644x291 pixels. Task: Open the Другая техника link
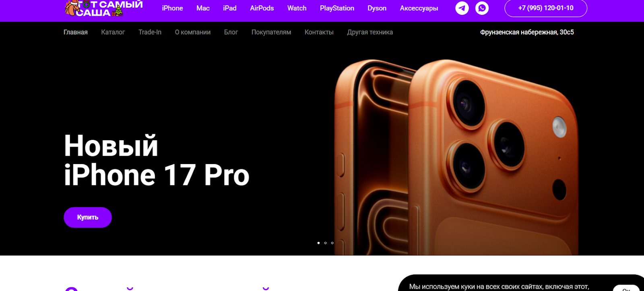point(370,32)
